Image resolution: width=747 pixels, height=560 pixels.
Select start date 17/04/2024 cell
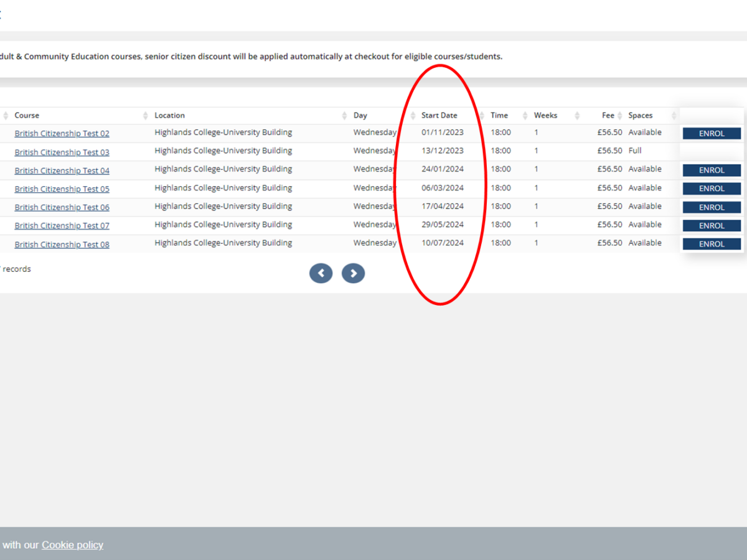pos(443,206)
